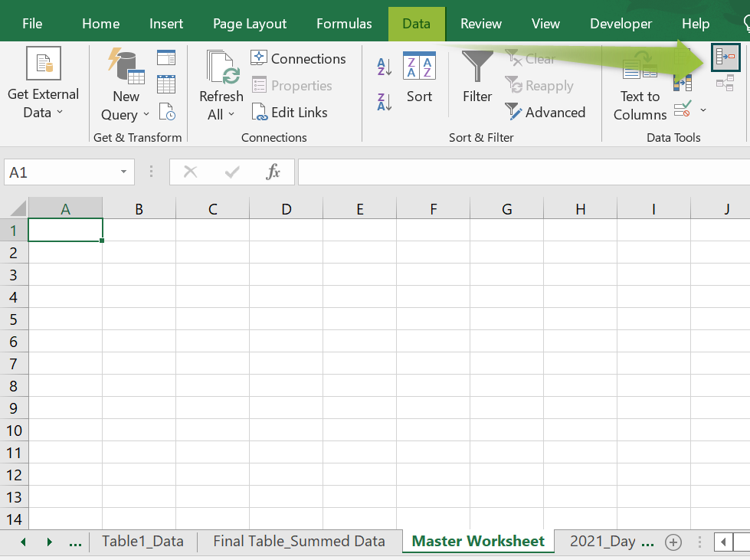The height and width of the screenshot is (560, 750).
Task: Open the Formulas tab
Action: click(x=344, y=24)
